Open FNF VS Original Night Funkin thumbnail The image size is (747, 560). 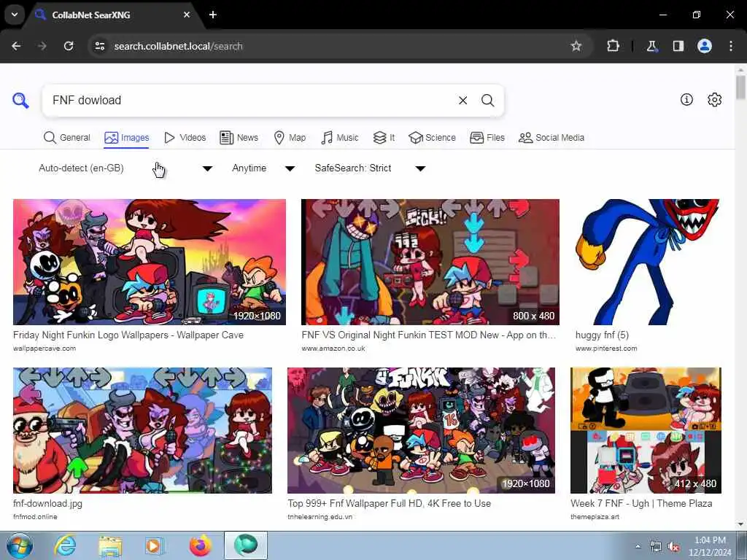[430, 262]
